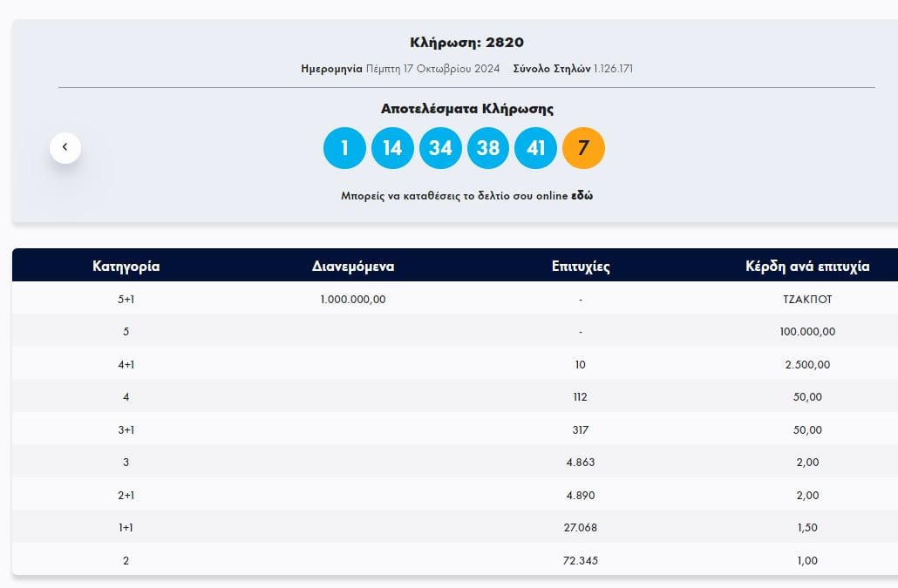This screenshot has height=588, width=898.
Task: Click the 'Κλήρωση: 2820' draw title
Action: (466, 43)
